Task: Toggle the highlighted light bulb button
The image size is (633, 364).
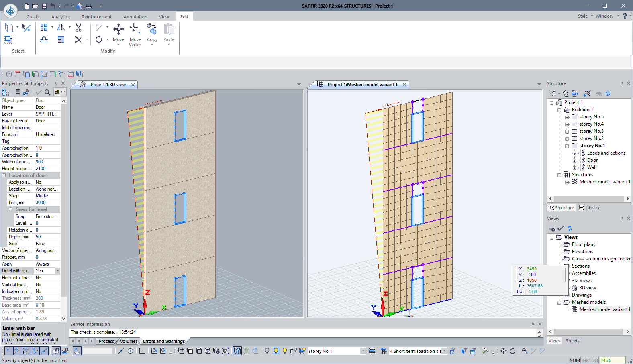Action: (276, 351)
